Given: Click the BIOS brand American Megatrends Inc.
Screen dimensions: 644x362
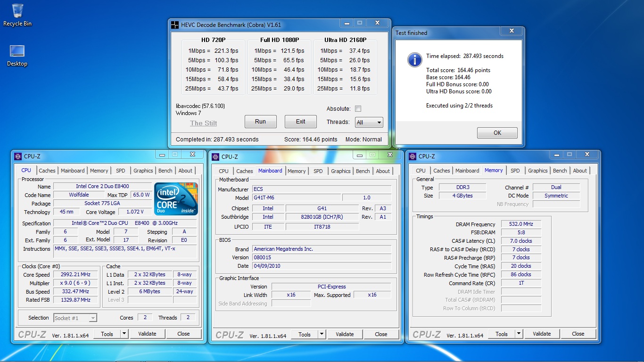Looking at the screenshot, I should pyautogui.click(x=322, y=249).
